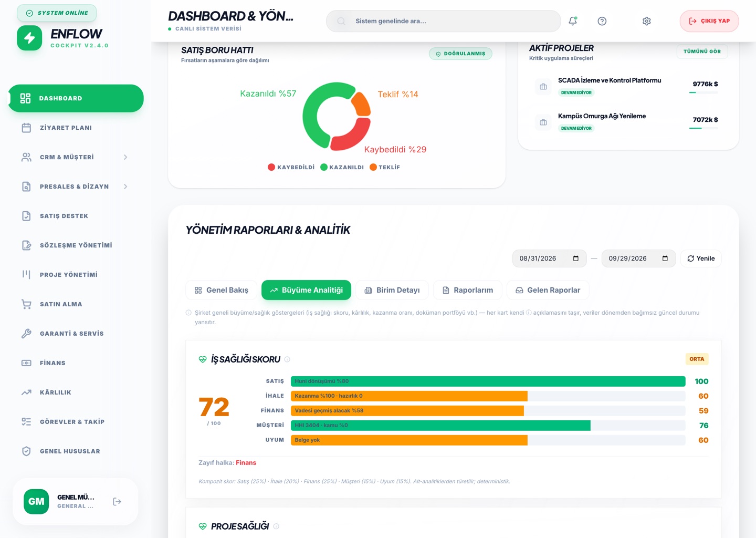Click the Ziyaret Planı calendar icon
Screen dimensions: 756x538
tap(26, 128)
